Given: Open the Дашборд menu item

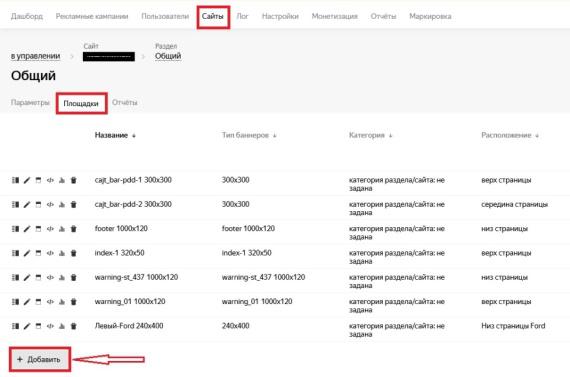Looking at the screenshot, I should (27, 16).
